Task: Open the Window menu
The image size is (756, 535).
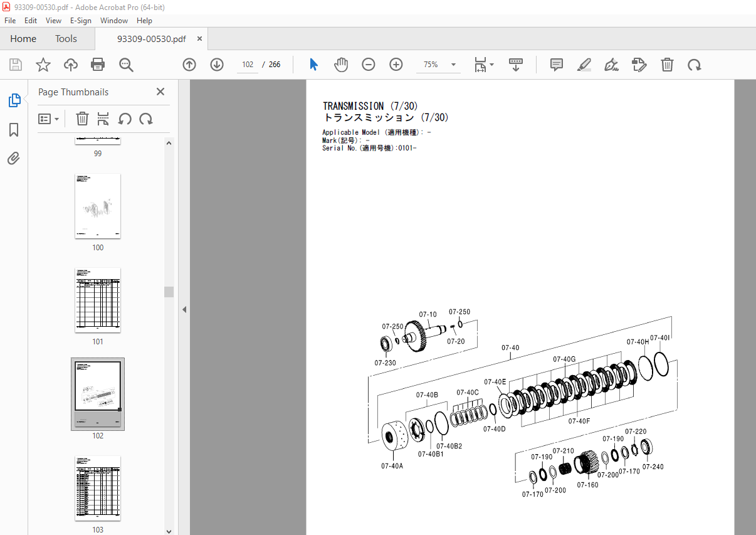Action: point(114,20)
